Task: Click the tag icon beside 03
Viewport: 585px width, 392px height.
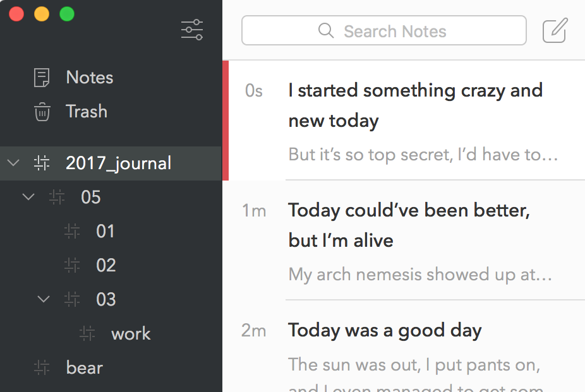Action: (x=72, y=299)
